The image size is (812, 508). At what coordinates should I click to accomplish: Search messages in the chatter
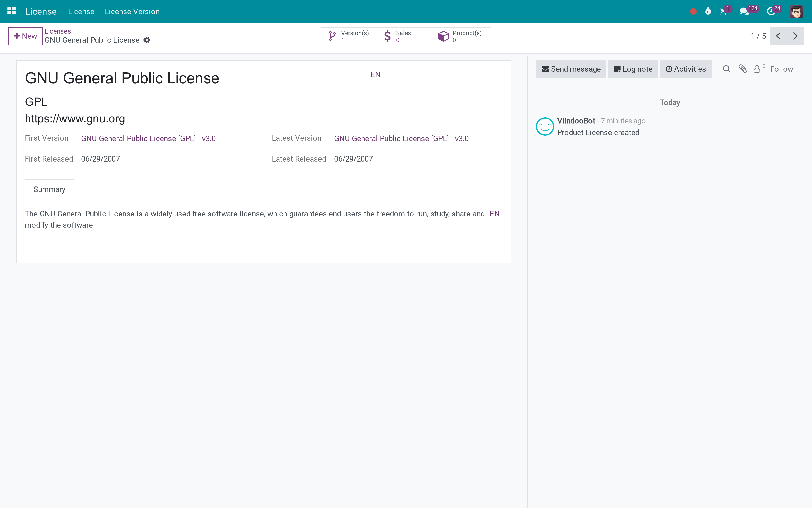(x=726, y=69)
